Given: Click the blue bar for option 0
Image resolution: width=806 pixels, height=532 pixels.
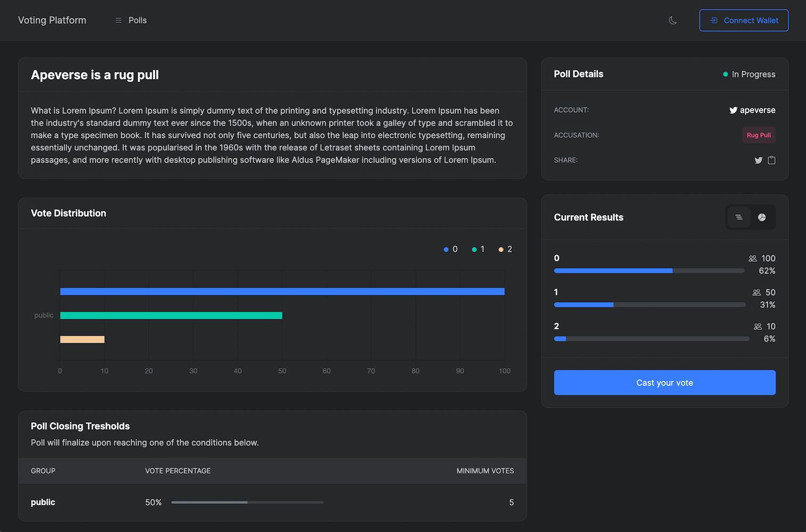Looking at the screenshot, I should click(x=282, y=292).
